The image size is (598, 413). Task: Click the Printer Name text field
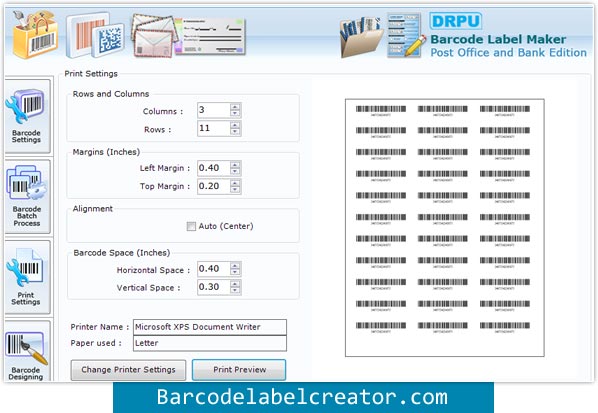click(210, 327)
